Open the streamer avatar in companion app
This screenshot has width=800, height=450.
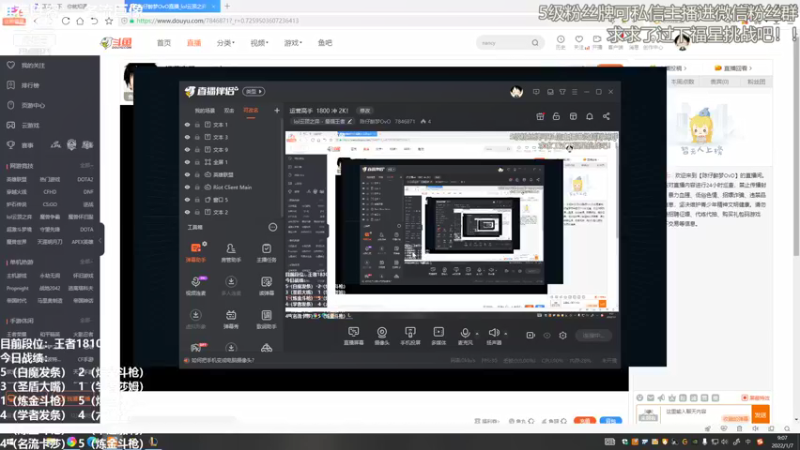[516, 92]
